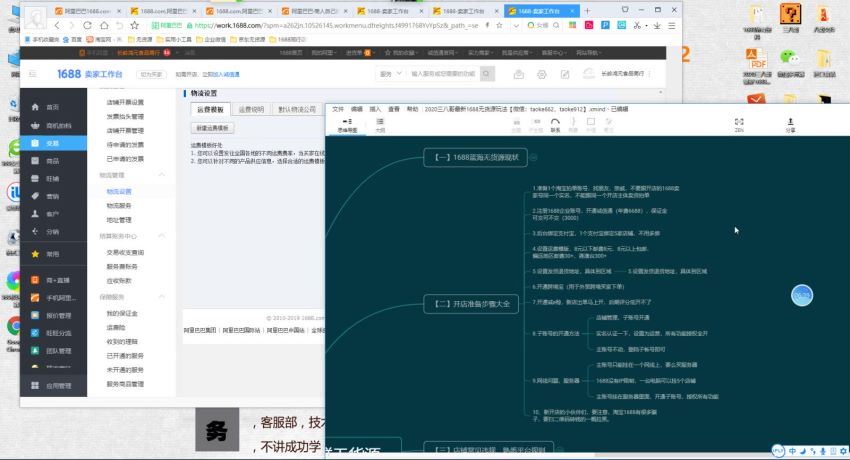Open 报价管理 in the sidebar
Viewport: 850px width, 460px height.
click(53, 315)
